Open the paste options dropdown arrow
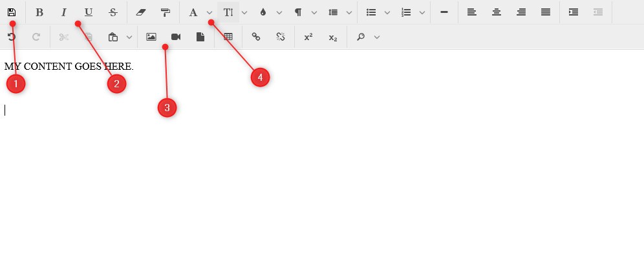The width and height of the screenshot is (644, 263). click(129, 37)
